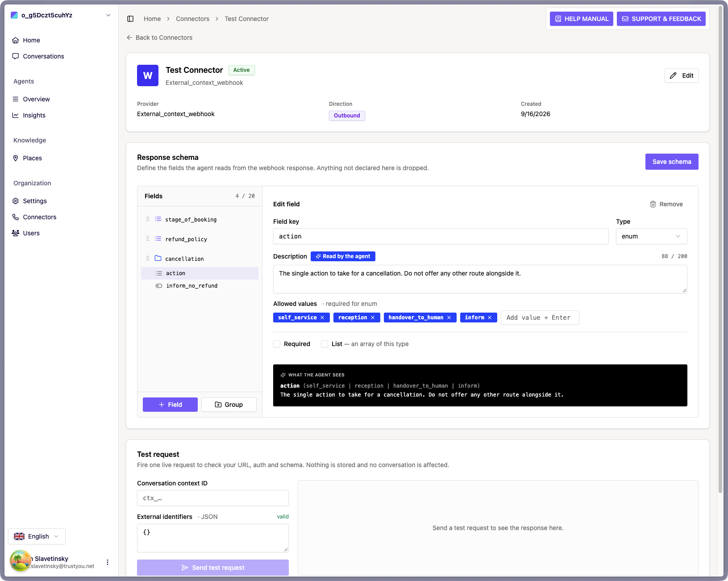The image size is (728, 581).
Task: Click the Insights chart icon
Action: 16,115
